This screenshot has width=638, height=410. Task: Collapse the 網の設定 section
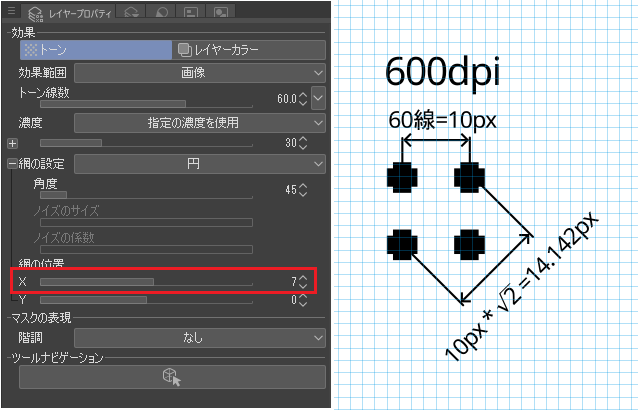click(12, 163)
